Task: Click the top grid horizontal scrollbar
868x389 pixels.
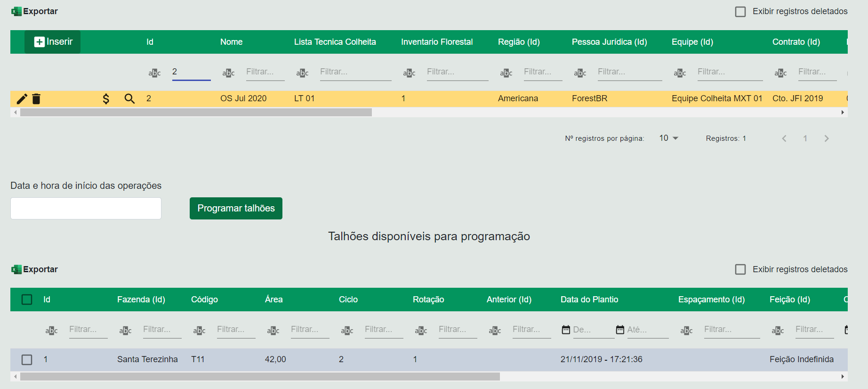Action: [x=196, y=113]
